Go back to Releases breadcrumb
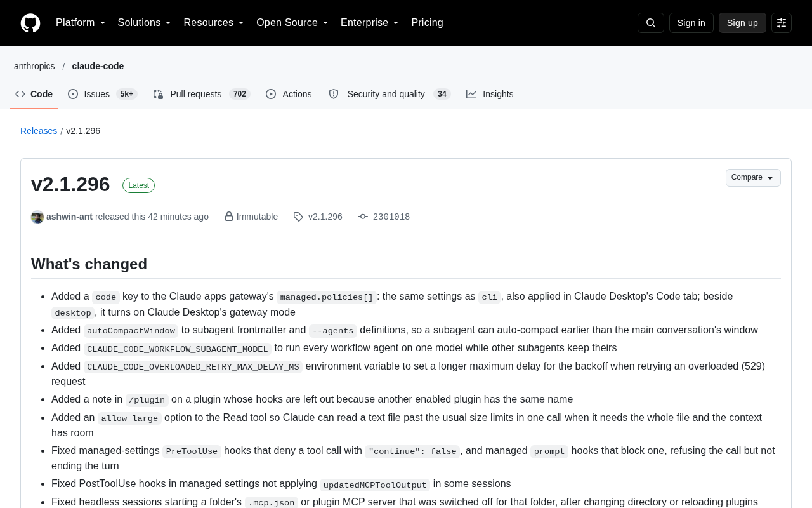812x508 pixels. pyautogui.click(x=39, y=131)
